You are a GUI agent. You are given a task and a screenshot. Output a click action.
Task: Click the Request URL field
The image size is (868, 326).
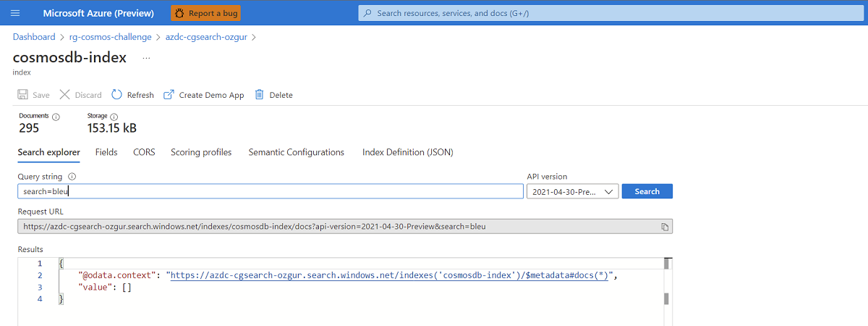point(345,226)
